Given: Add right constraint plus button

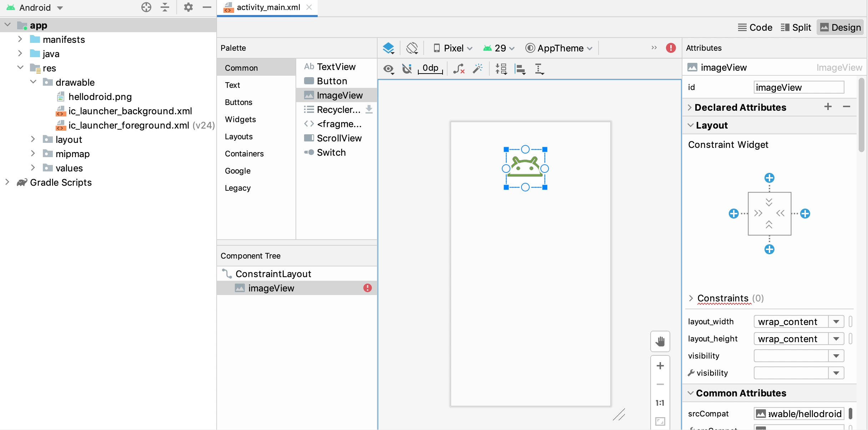Looking at the screenshot, I should point(805,214).
